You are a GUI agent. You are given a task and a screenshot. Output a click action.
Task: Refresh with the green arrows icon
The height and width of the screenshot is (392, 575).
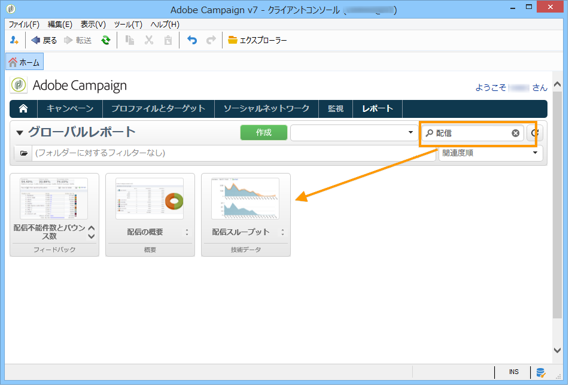[x=106, y=40]
